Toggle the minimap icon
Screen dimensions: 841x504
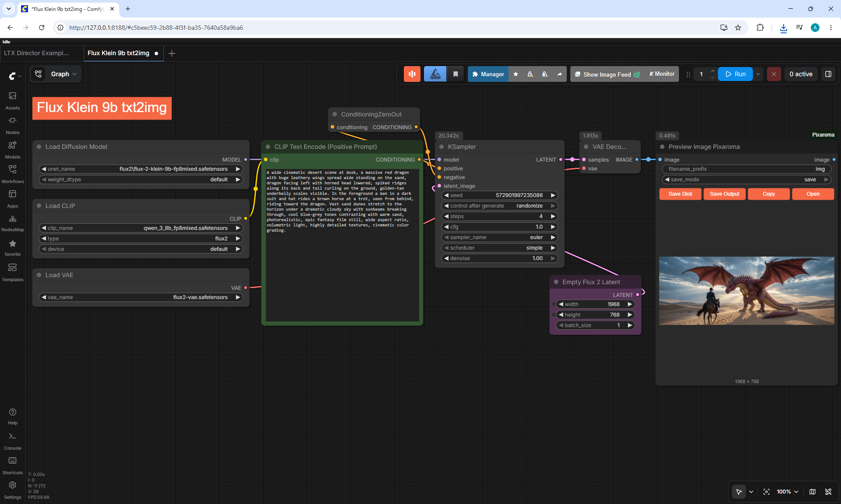pos(813,492)
